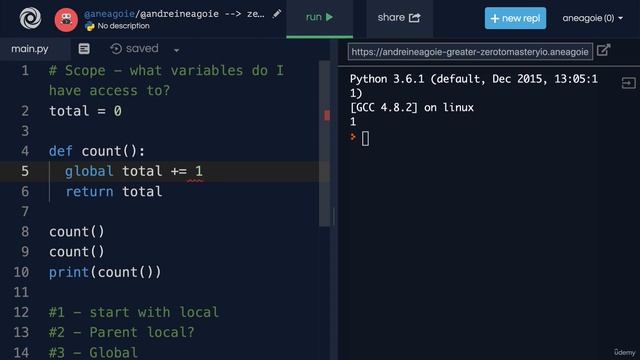Open saved history icon
Screen dimensions: 640x360
[x=116, y=49]
